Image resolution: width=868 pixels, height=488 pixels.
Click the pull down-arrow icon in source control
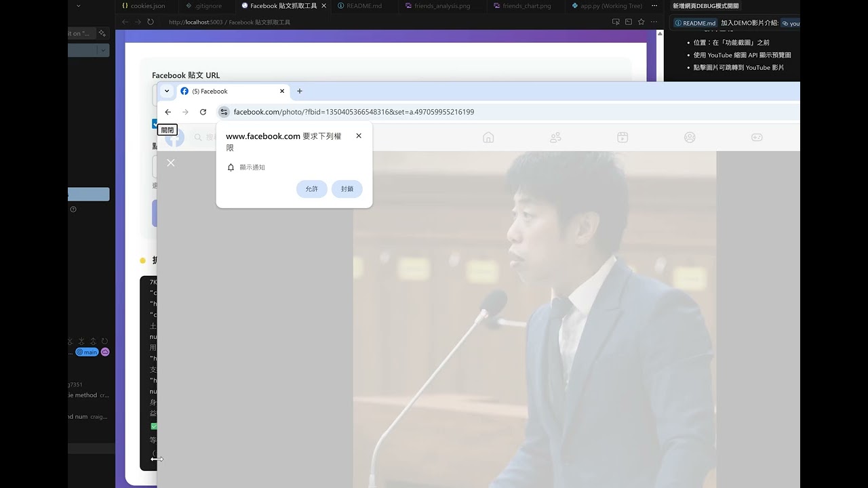coord(82,341)
